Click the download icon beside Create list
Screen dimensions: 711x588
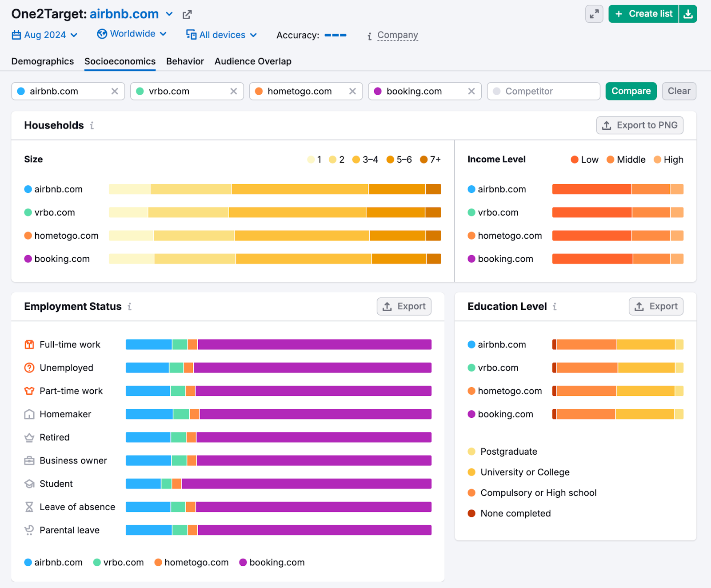click(x=688, y=14)
